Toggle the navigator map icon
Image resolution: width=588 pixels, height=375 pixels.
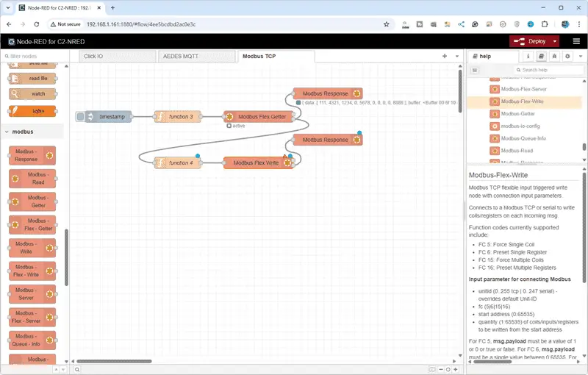pos(432,369)
